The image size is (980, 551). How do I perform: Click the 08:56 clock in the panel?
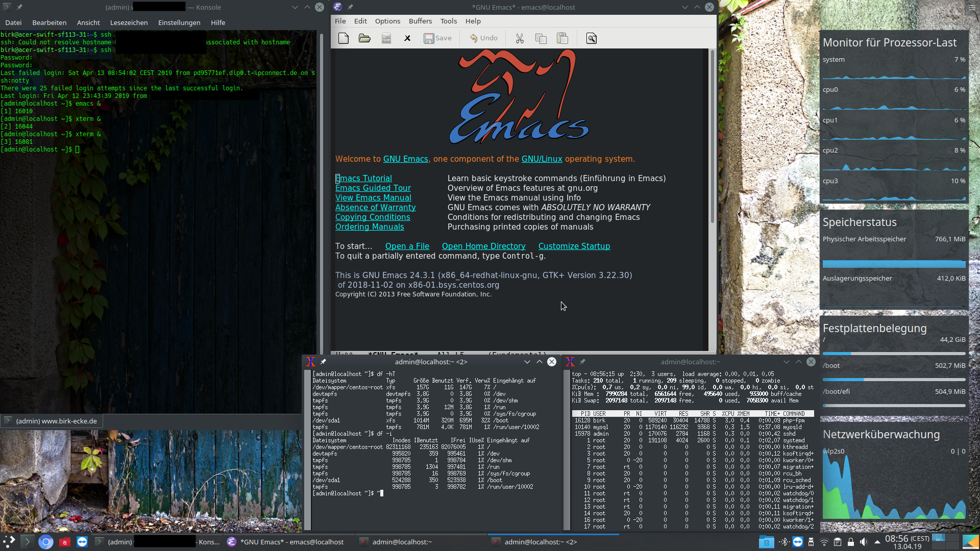(907, 542)
